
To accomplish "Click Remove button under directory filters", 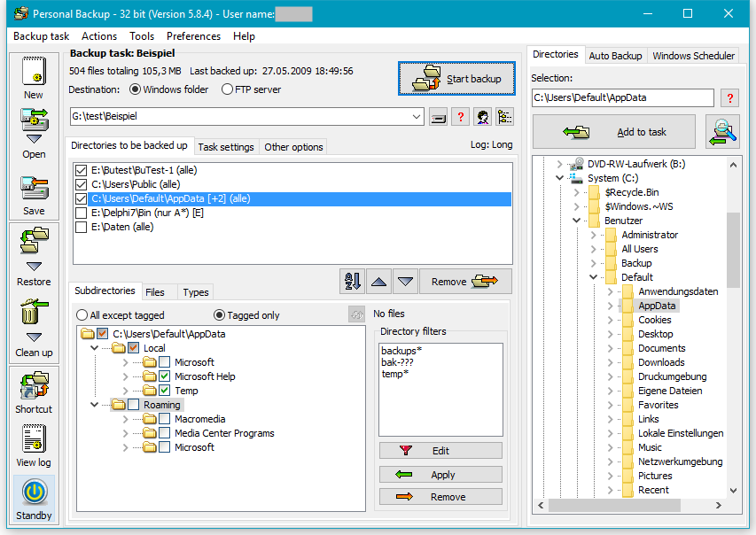I will pyautogui.click(x=440, y=497).
